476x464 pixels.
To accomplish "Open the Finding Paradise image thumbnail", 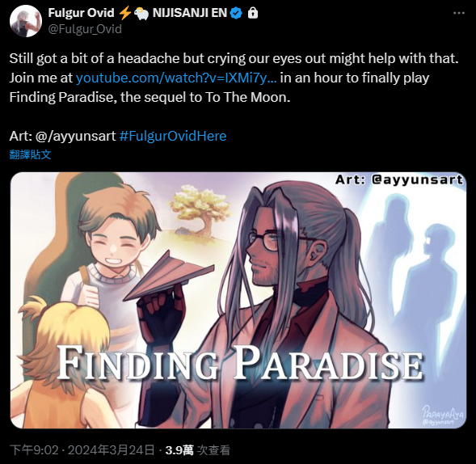I will pos(238,300).
